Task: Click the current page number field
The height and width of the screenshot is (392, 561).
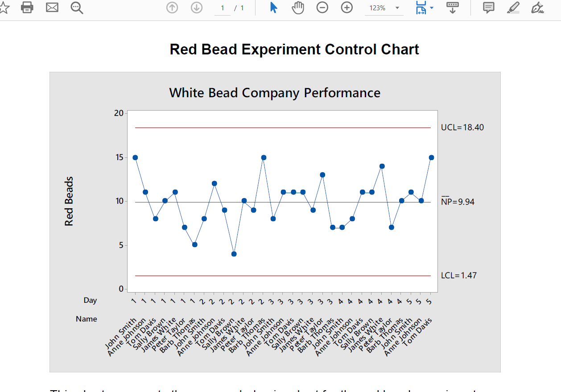Action: pos(223,8)
